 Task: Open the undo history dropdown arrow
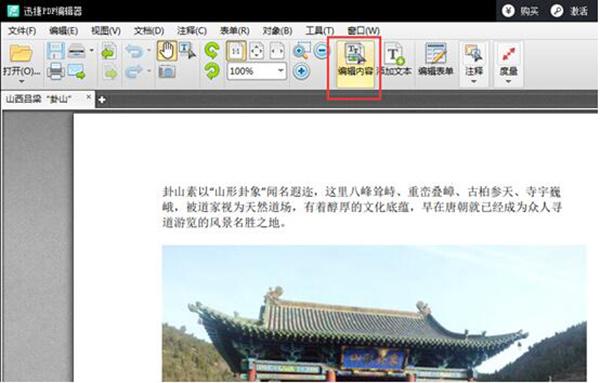pyautogui.click(x=149, y=51)
